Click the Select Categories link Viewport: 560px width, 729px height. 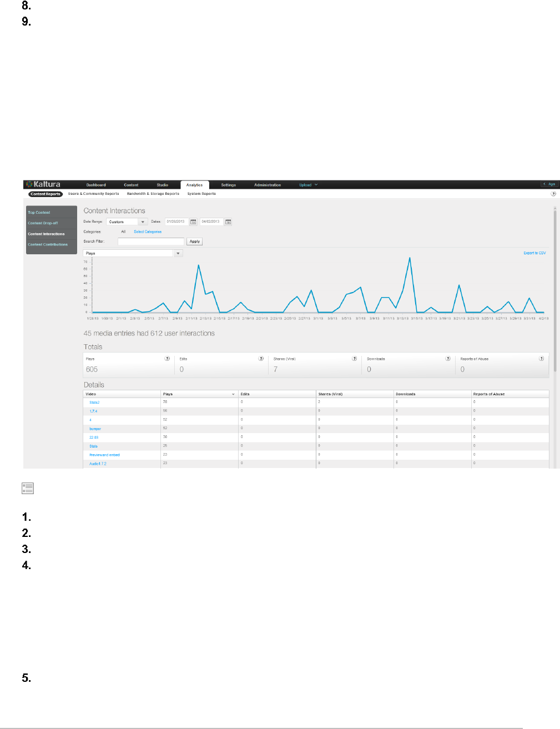click(x=148, y=232)
